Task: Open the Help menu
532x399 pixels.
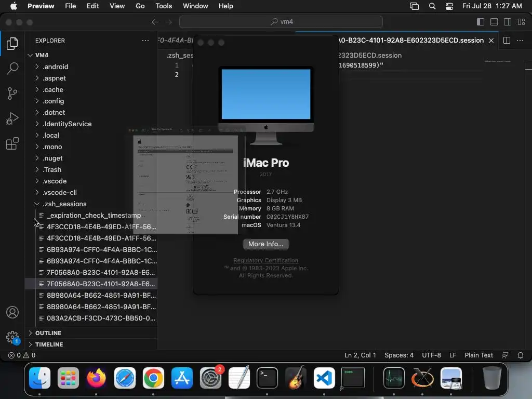Action: click(x=225, y=6)
